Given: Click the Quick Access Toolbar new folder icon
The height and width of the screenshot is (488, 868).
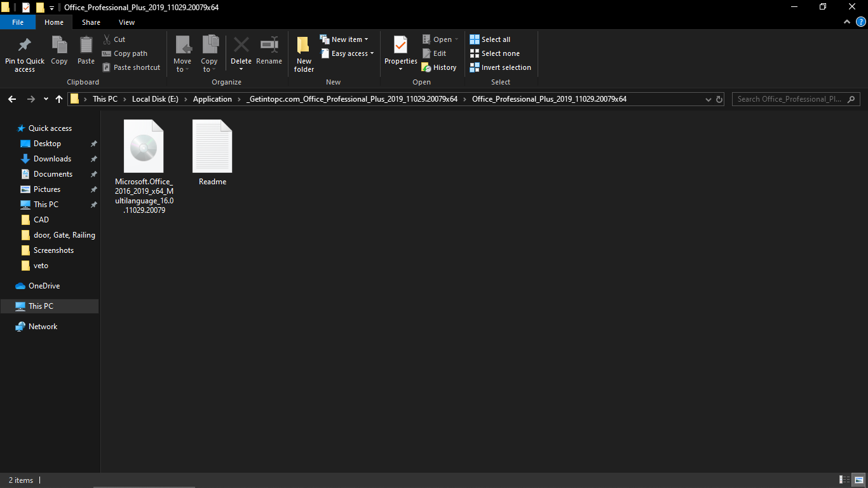Looking at the screenshot, I should [x=40, y=8].
